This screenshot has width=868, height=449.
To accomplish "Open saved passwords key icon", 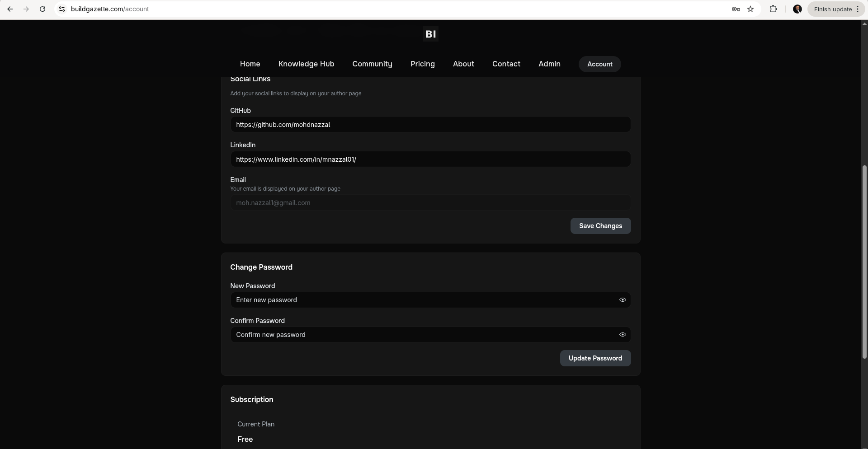I will point(736,9).
